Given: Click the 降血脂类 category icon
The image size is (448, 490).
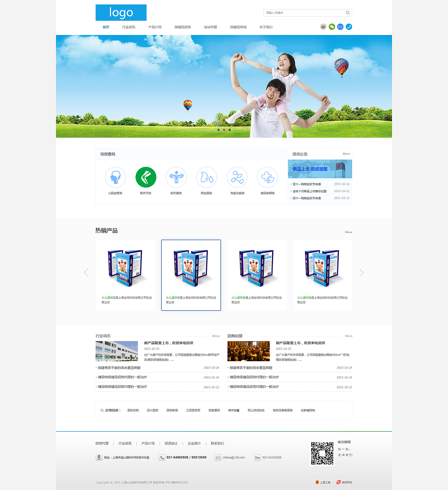Looking at the screenshot, I should (x=206, y=177).
